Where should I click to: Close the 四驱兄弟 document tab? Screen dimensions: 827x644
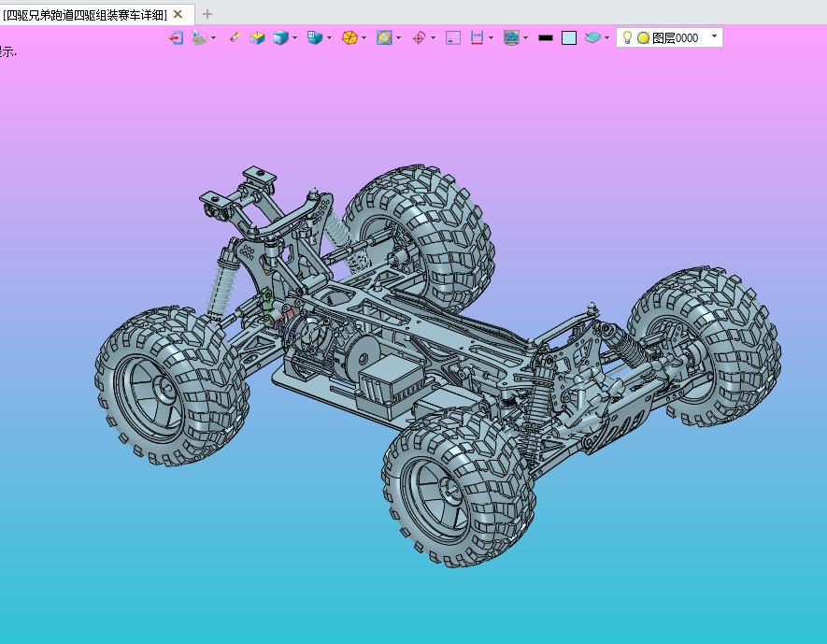178,14
